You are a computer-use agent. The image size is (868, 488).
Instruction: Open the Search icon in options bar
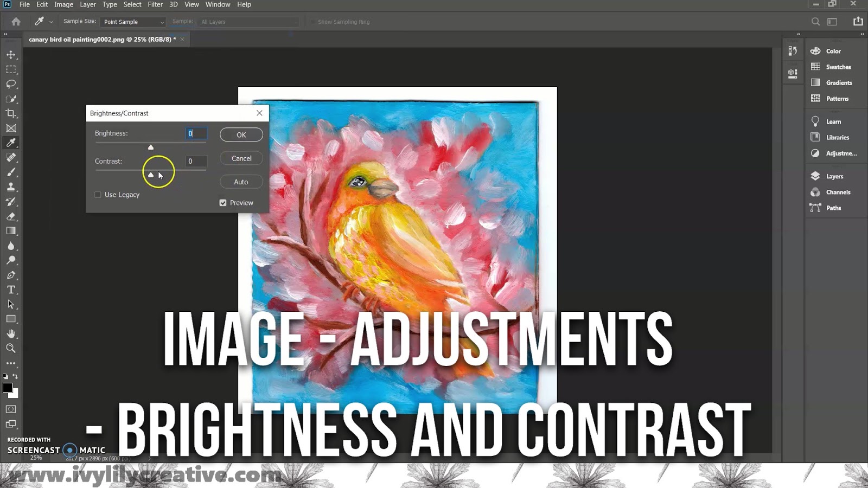click(x=815, y=22)
